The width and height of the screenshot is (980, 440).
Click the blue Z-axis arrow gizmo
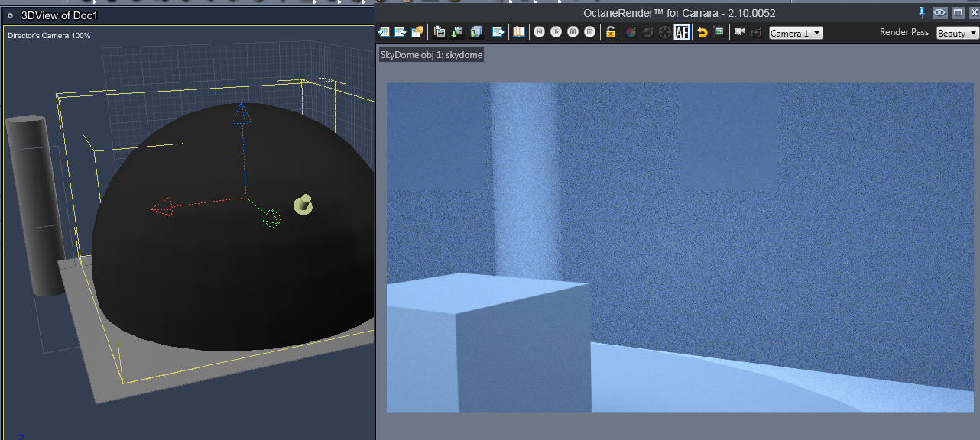click(242, 115)
